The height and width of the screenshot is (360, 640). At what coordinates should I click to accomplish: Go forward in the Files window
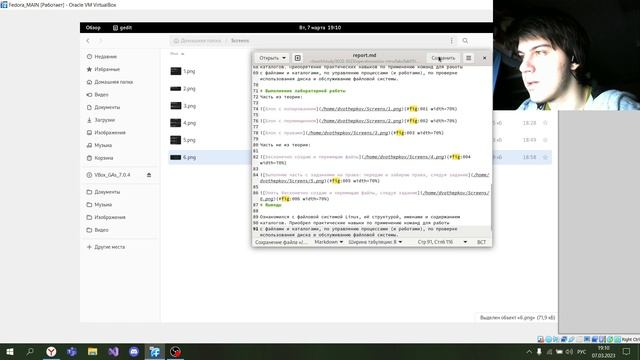(x=100, y=41)
